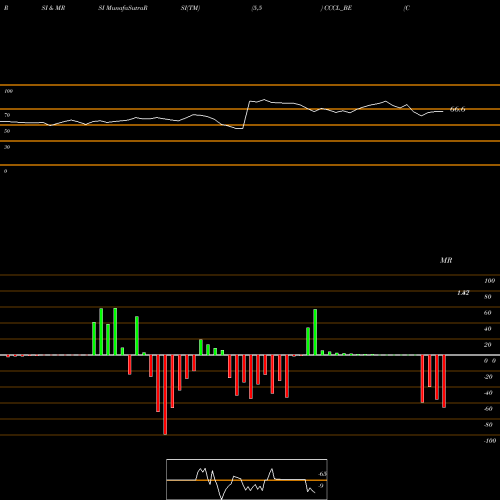Click the CCCL_BE symbol text in header
Image resolution: width=500 pixels, height=500 pixels.
tap(338, 8)
